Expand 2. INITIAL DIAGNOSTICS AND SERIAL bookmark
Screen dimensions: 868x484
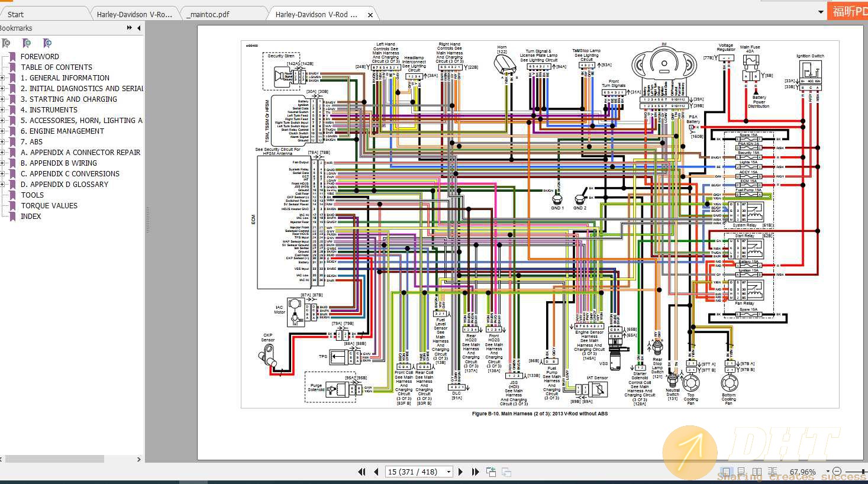click(2, 89)
